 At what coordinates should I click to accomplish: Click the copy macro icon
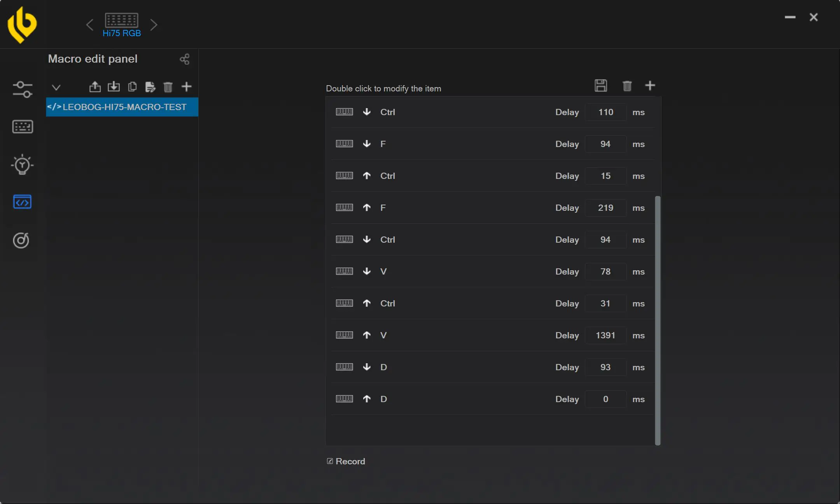tap(132, 87)
